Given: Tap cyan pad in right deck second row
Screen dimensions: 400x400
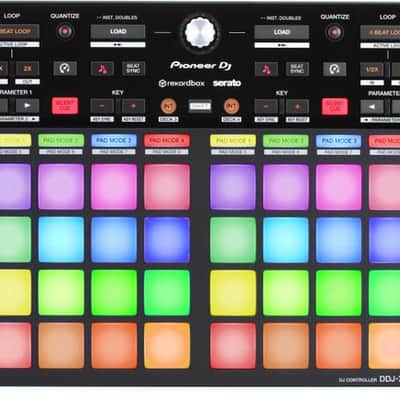Looking at the screenshot, I should [286, 240].
